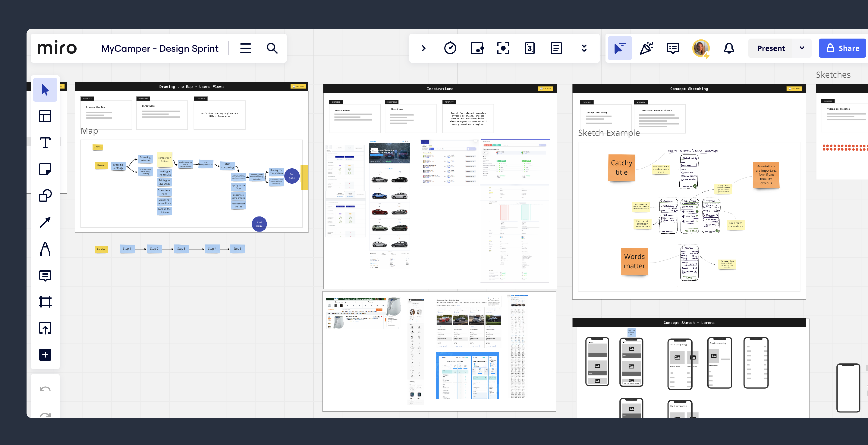This screenshot has height=445, width=868.
Task: Select the Open detail Page note
Action: (x=164, y=192)
